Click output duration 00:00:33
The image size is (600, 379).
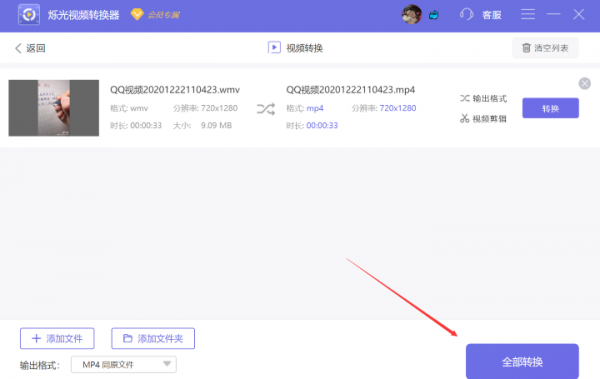[x=322, y=126]
